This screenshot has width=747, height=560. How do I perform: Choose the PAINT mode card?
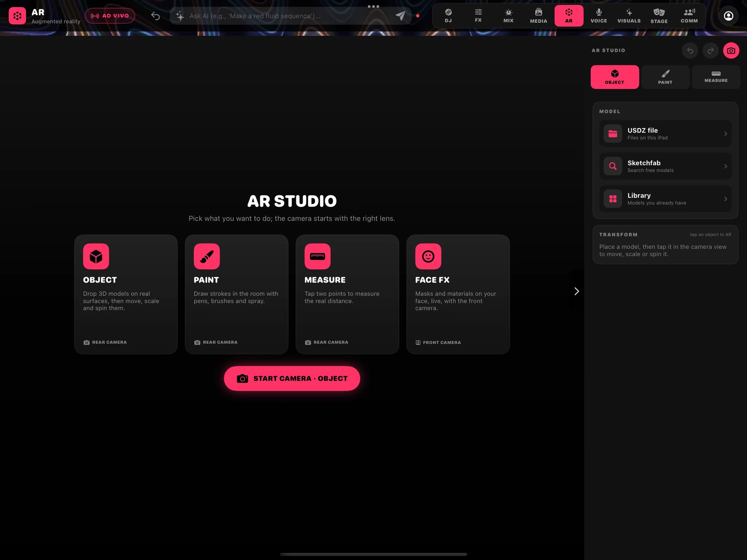[237, 294]
